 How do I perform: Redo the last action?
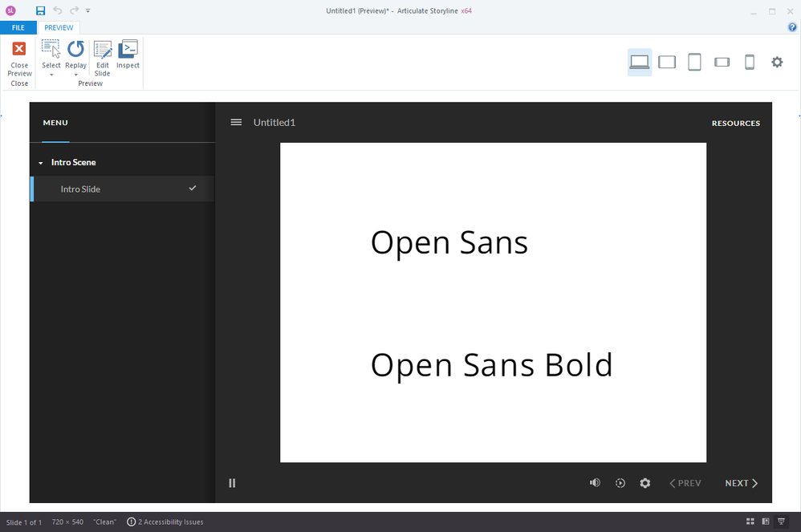click(75, 10)
